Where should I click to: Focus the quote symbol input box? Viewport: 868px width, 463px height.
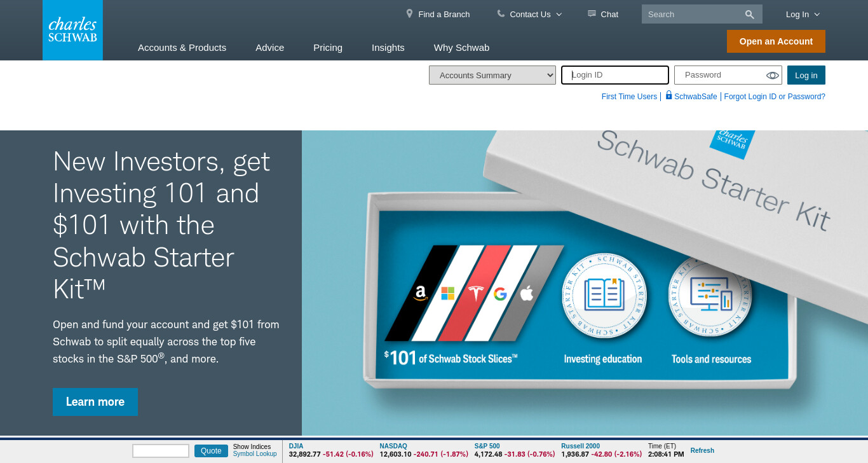161,451
